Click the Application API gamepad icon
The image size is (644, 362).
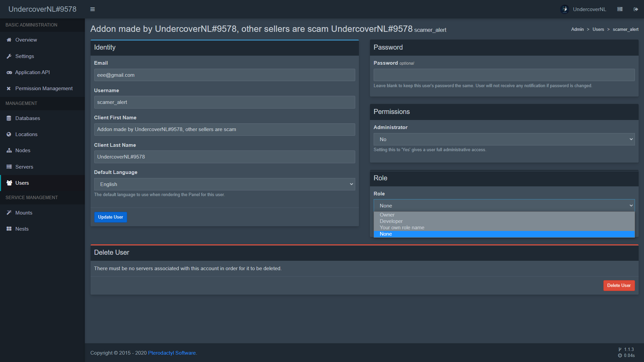tap(9, 72)
